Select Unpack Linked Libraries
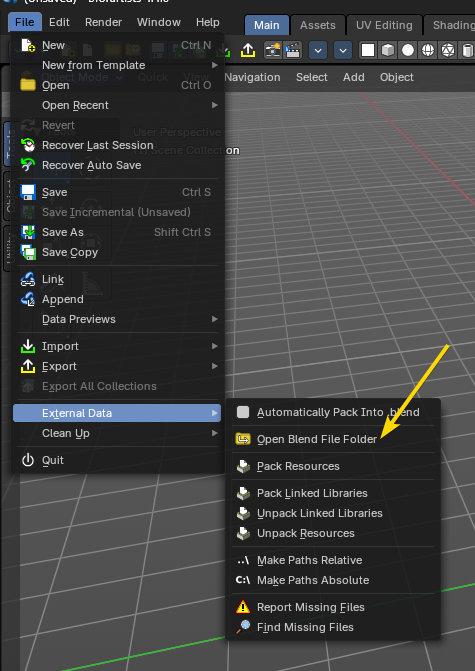Viewport: 475px width, 671px height. pos(333,513)
